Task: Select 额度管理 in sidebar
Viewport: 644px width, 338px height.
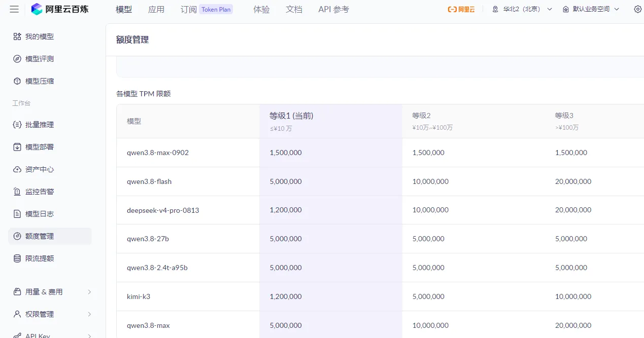Action: [x=50, y=236]
